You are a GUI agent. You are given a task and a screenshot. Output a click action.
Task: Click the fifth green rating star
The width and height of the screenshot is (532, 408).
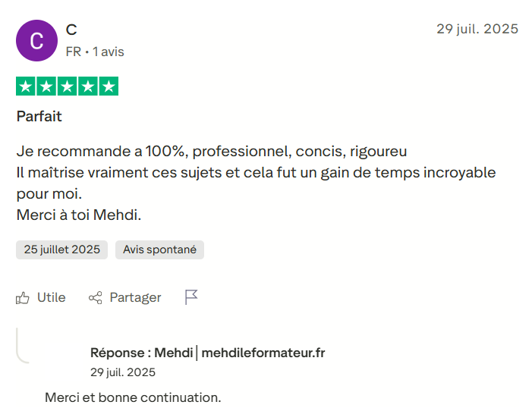pos(109,86)
